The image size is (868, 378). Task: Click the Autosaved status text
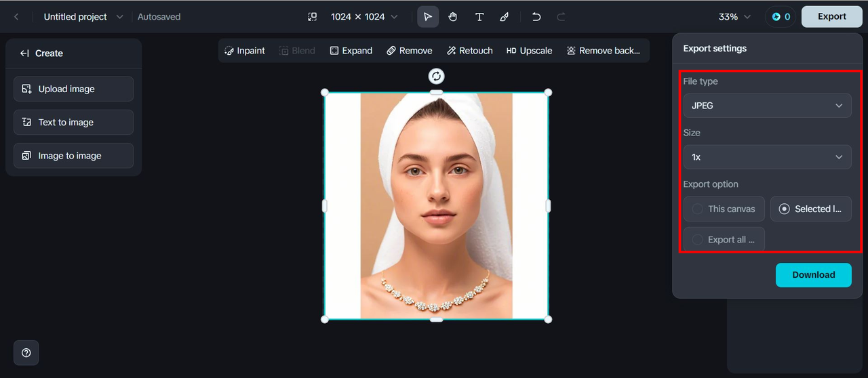click(x=159, y=17)
